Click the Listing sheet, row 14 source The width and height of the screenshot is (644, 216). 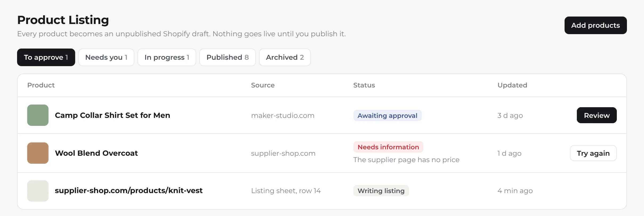click(286, 191)
